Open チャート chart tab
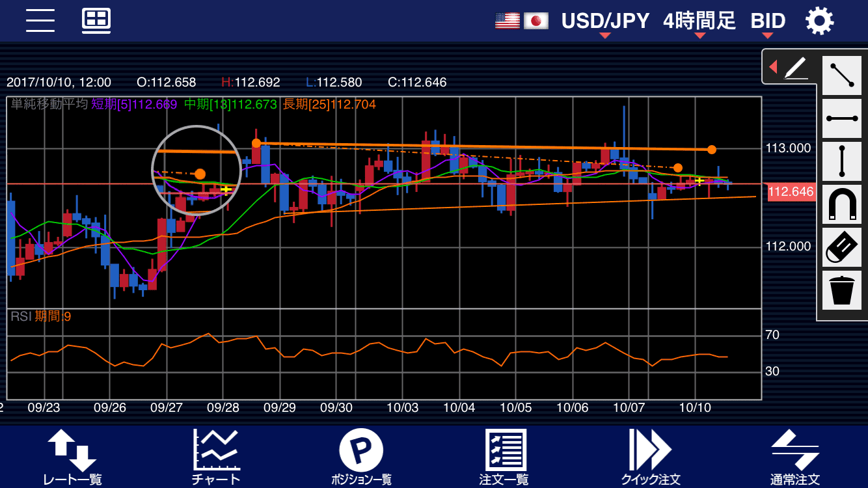Viewport: 868px width, 488px height. pos(217,457)
